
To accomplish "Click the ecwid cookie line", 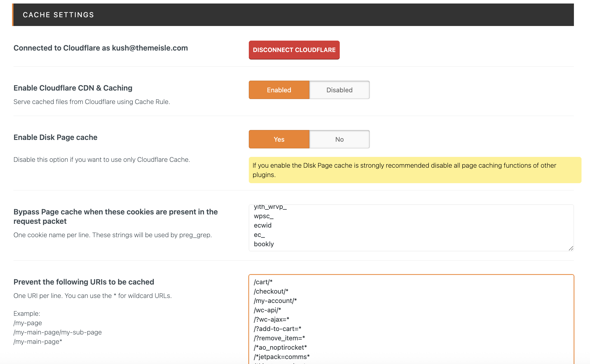I will (x=263, y=226).
